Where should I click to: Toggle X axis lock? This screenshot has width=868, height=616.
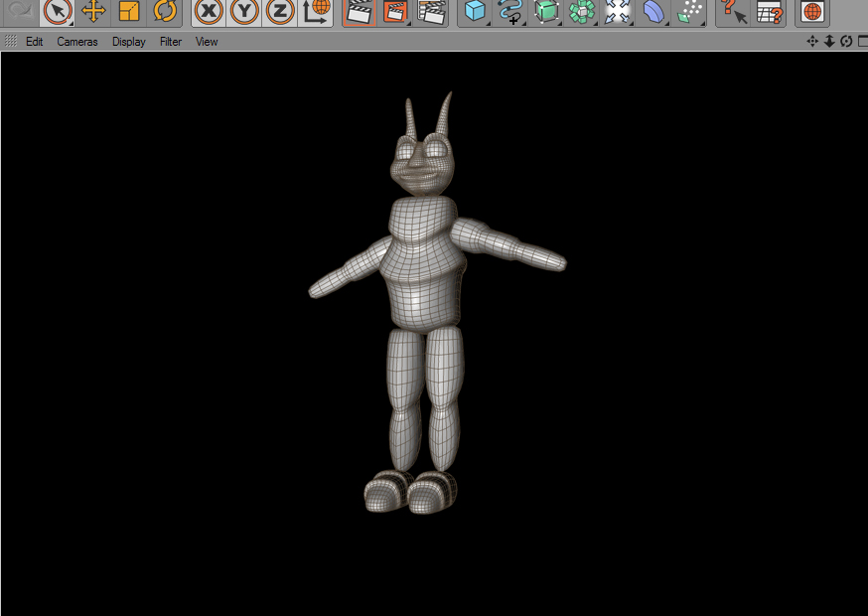[x=209, y=11]
